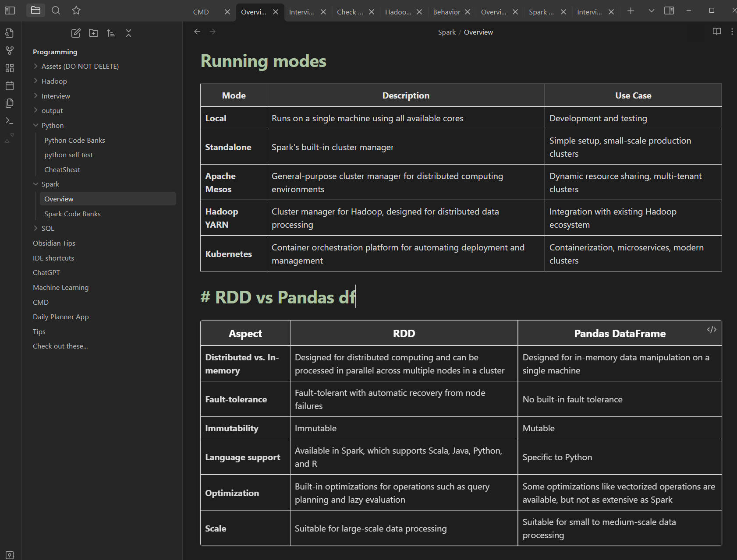Create a new note with pencil icon
The width and height of the screenshot is (737, 560).
tap(76, 33)
